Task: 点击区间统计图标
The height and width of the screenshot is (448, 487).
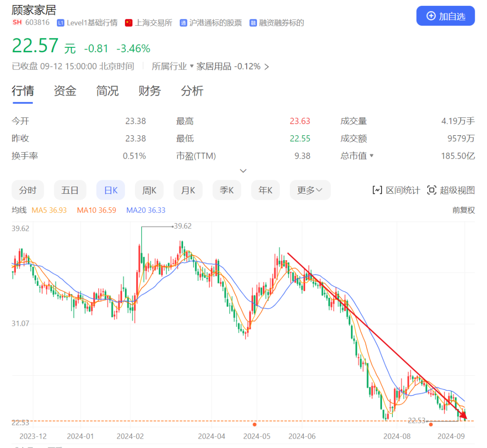Action: (x=377, y=190)
